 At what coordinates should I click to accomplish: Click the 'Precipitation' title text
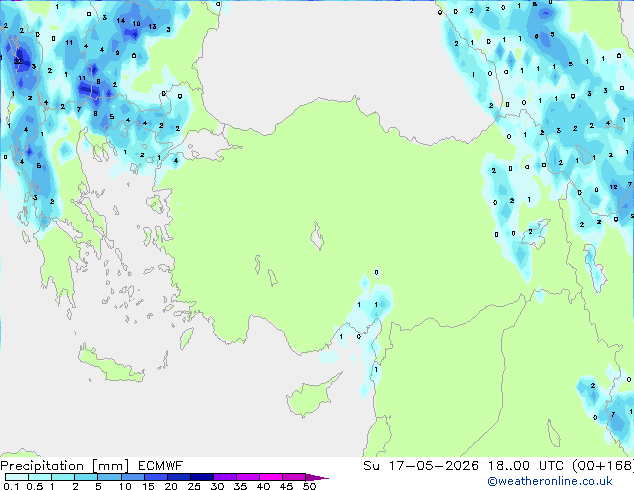click(42, 466)
